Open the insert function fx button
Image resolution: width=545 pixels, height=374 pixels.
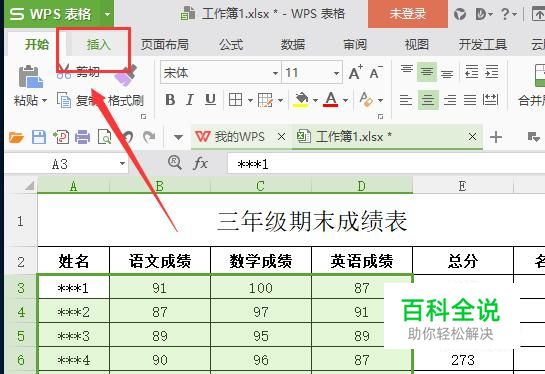[x=201, y=163]
